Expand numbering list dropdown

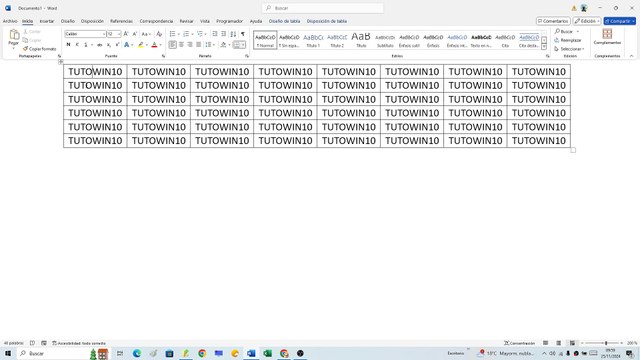(192, 34)
